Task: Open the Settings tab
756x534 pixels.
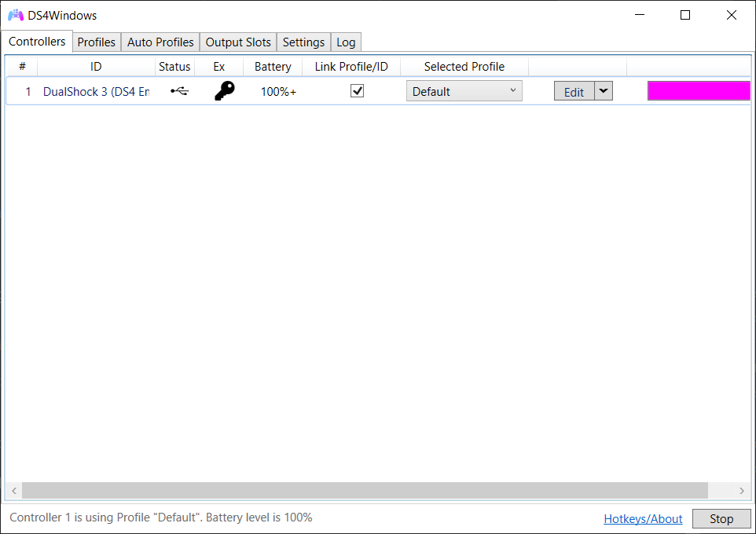Action: 303,42
